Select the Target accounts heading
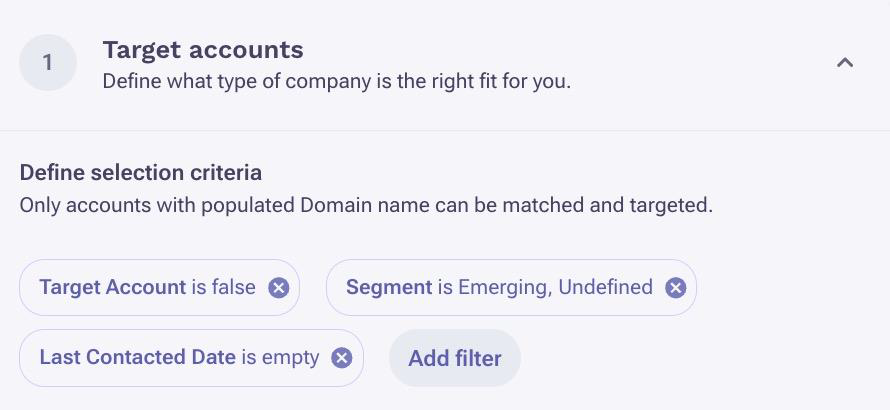 [203, 49]
